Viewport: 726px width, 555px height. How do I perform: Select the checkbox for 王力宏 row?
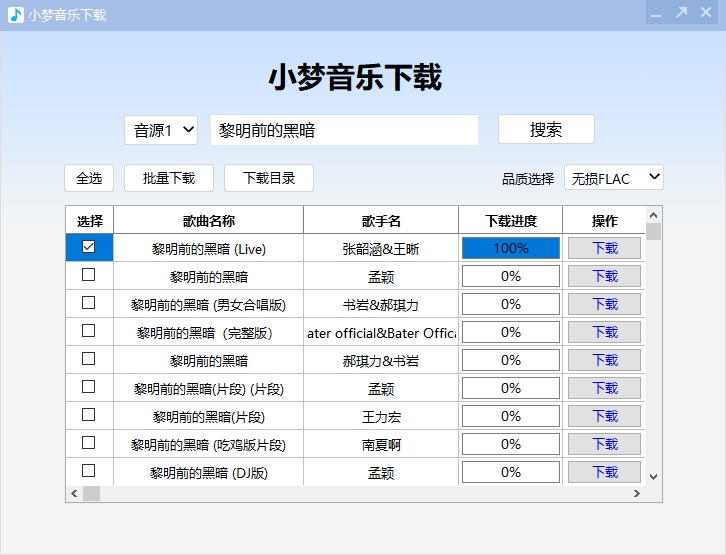click(x=88, y=415)
